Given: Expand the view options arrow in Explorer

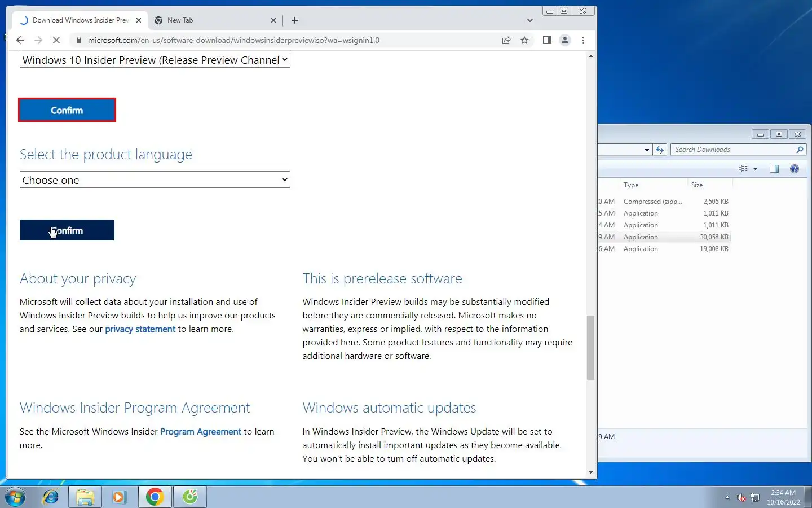Looking at the screenshot, I should click(755, 169).
